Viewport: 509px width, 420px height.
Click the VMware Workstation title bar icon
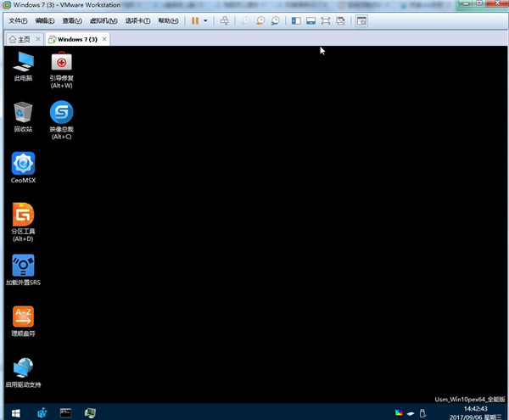(x=6, y=5)
